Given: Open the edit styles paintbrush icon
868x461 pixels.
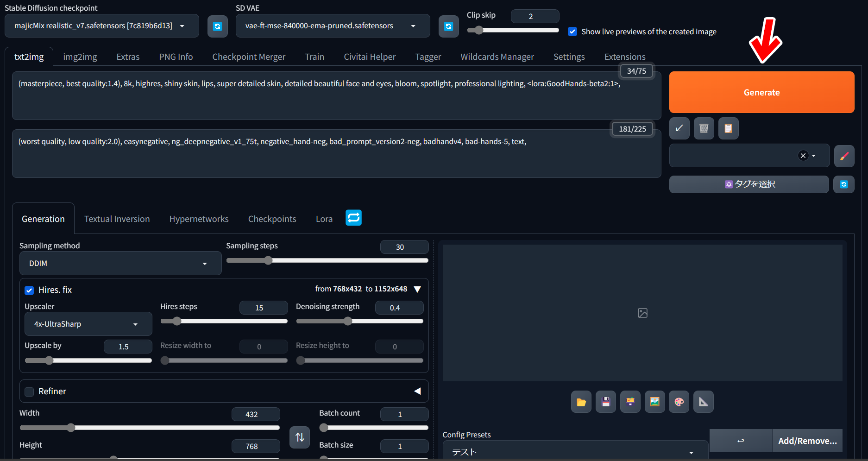Looking at the screenshot, I should [844, 156].
